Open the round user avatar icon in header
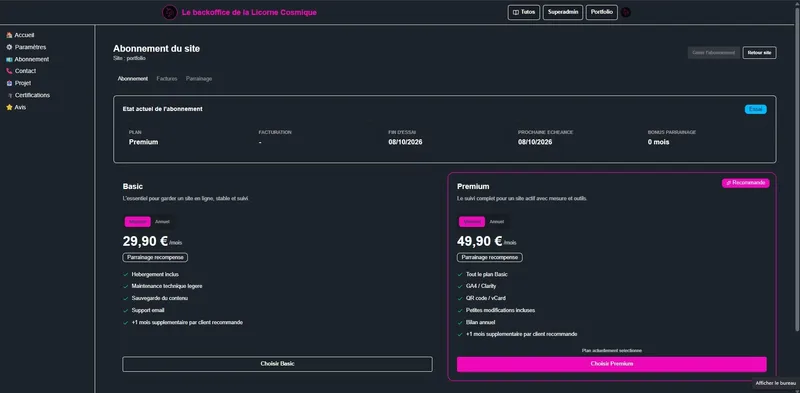800x393 pixels. coord(626,12)
